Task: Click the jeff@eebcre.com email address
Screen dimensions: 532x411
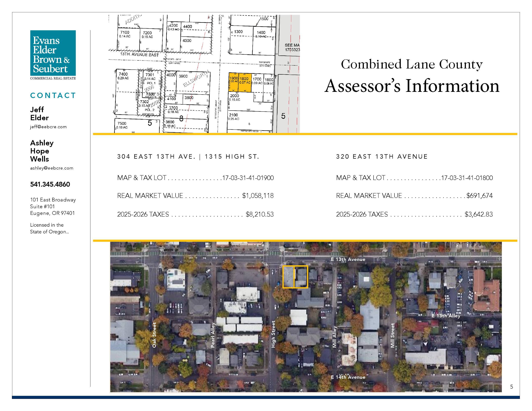Action: pyautogui.click(x=48, y=127)
